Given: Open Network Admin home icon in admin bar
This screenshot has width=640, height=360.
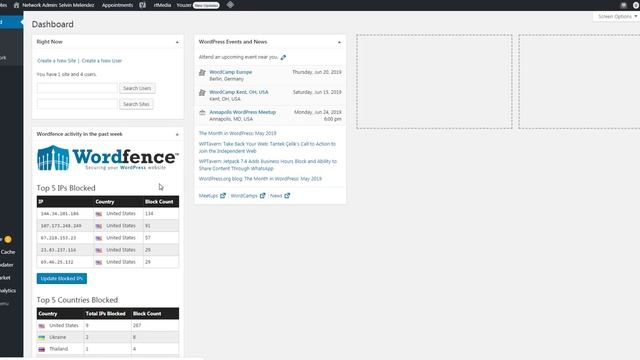Looking at the screenshot, I should click(16, 5).
